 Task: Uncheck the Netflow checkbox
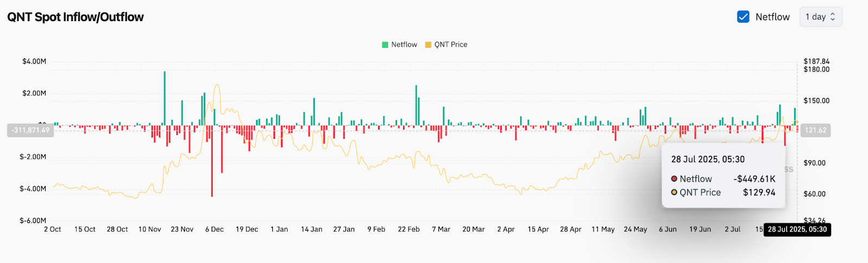coord(743,17)
